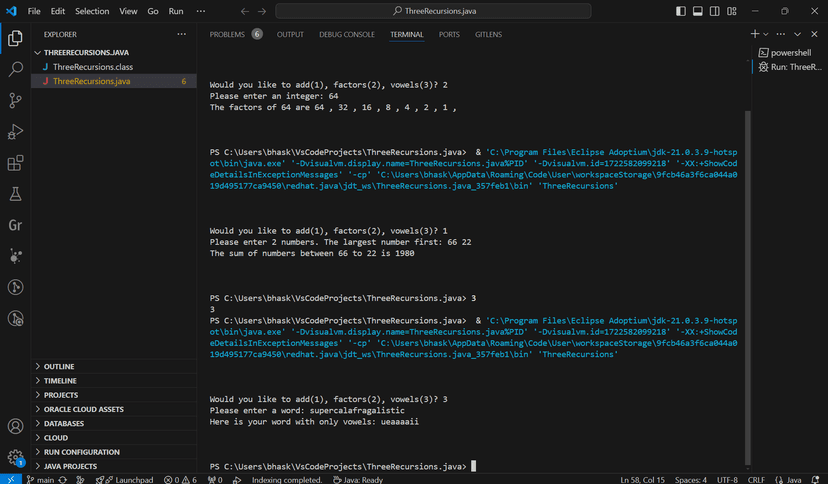Open the View menu

click(x=128, y=11)
